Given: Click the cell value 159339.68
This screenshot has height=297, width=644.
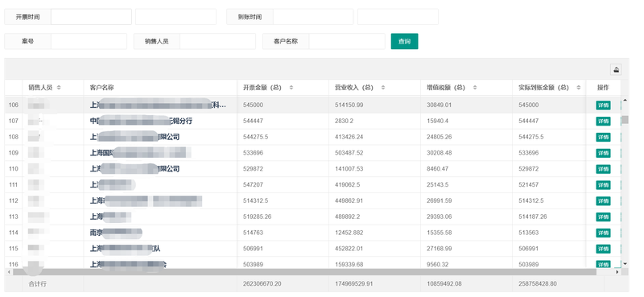Looking at the screenshot, I should (349, 265).
